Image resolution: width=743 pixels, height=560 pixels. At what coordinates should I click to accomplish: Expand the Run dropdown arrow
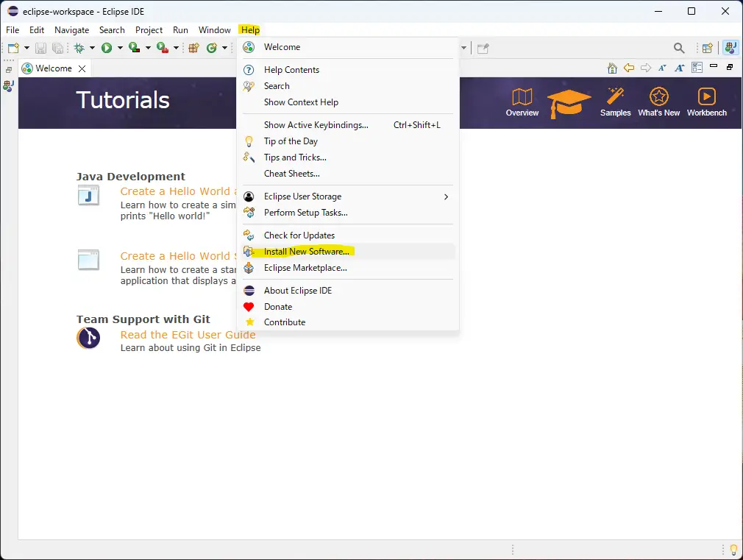click(x=120, y=48)
